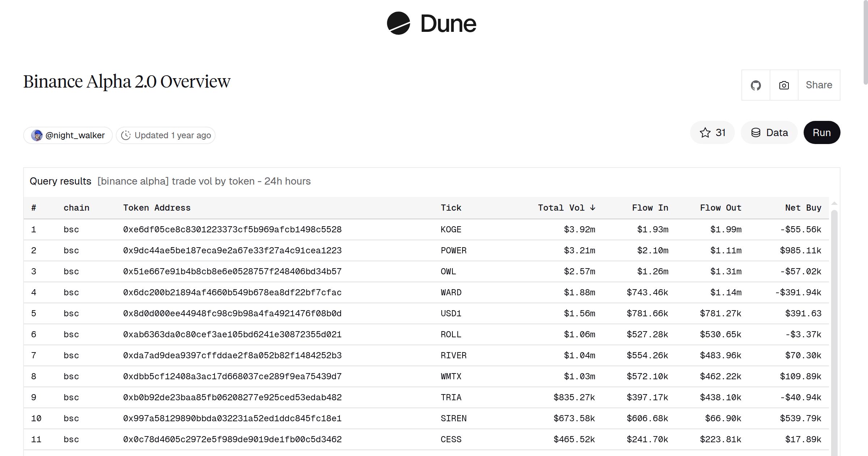Toggle the star favorite showing 31
This screenshot has width=868, height=456.
712,132
